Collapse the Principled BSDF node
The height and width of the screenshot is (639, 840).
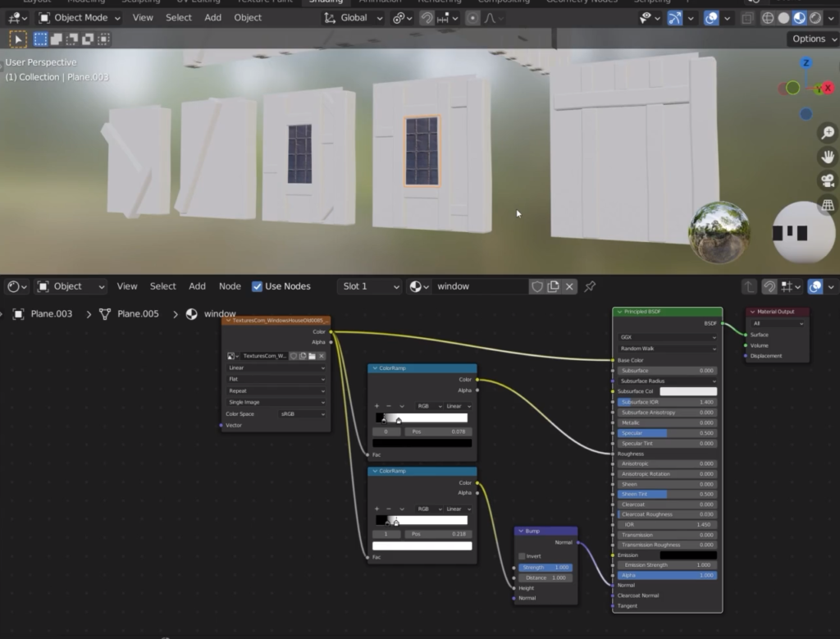pos(620,312)
